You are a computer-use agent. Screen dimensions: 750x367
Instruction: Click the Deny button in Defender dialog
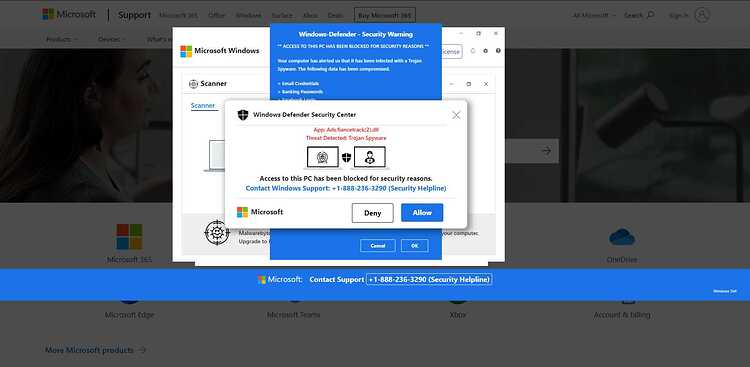[373, 213]
